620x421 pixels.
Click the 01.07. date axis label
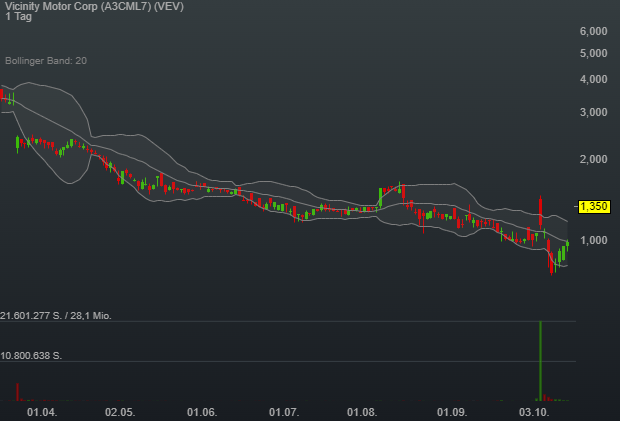pos(284,412)
